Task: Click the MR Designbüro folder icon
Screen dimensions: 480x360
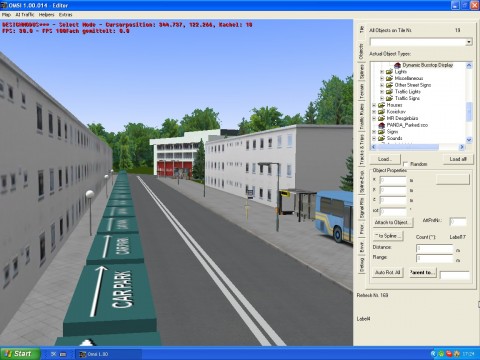Action: click(382, 118)
